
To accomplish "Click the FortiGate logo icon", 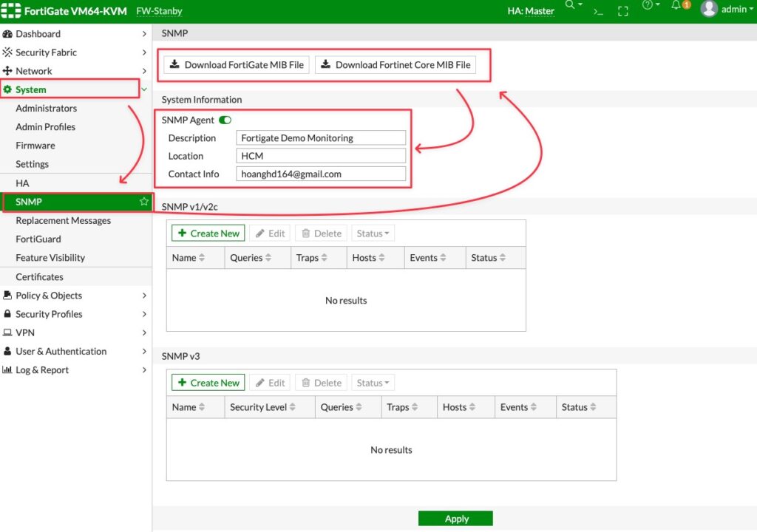I will pyautogui.click(x=10, y=10).
